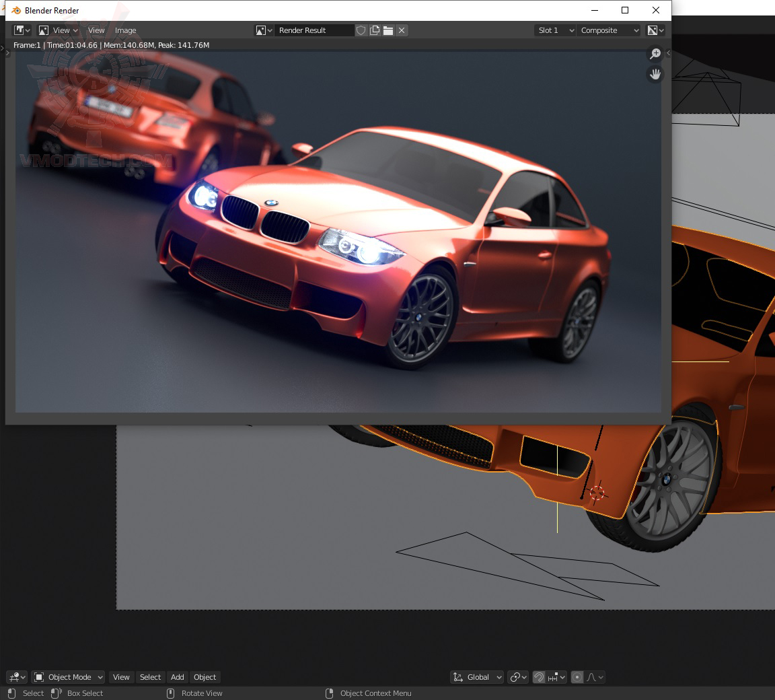This screenshot has height=700, width=775.
Task: Open the Slot 1 dropdown
Action: (x=554, y=31)
